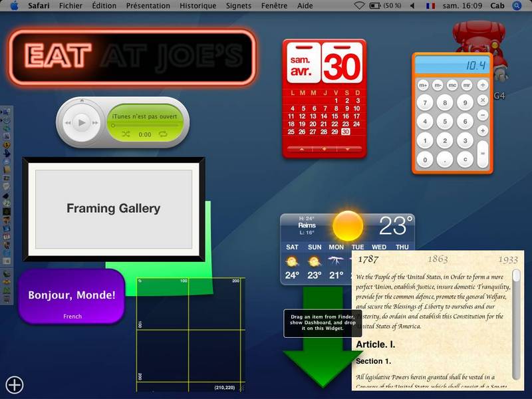Click the calculator 0 key
This screenshot has width=532, height=399.
tap(425, 160)
